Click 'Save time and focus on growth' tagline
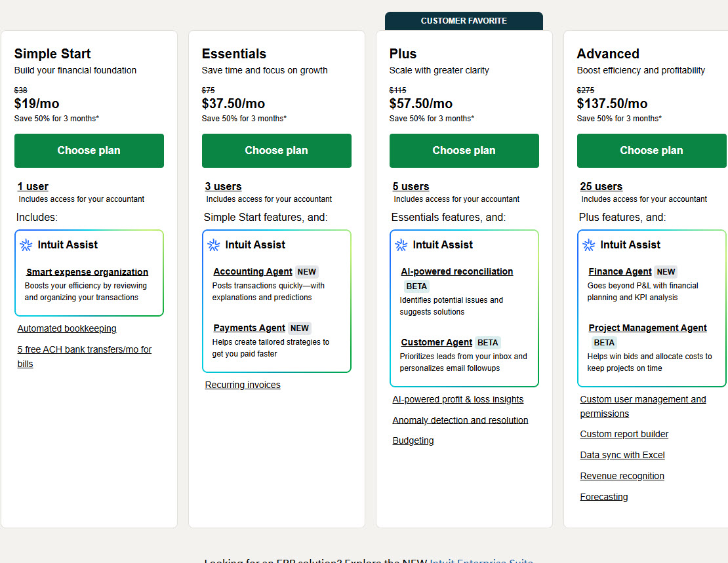Screen dimensions: 728x563 pyautogui.click(x=265, y=71)
